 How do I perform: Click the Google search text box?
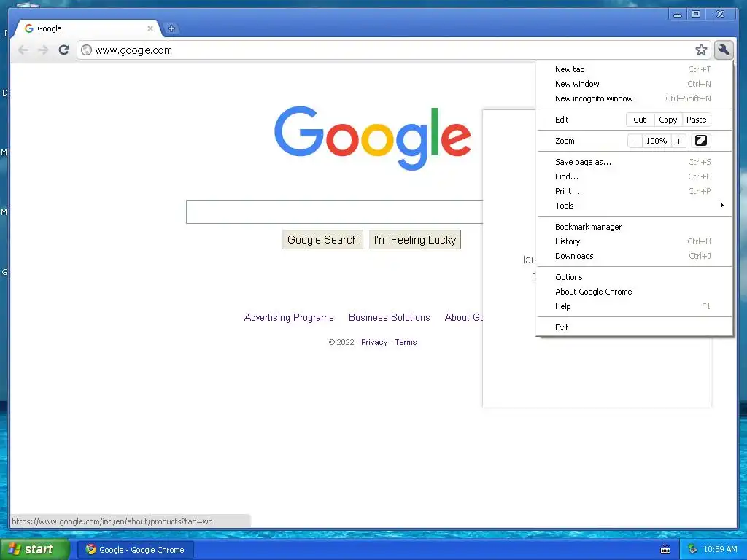334,212
